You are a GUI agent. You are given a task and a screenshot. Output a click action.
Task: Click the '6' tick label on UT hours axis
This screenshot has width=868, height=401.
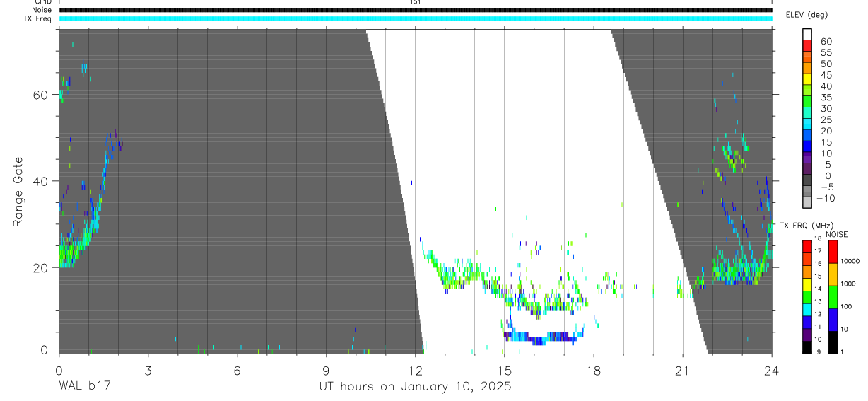pyautogui.click(x=237, y=371)
